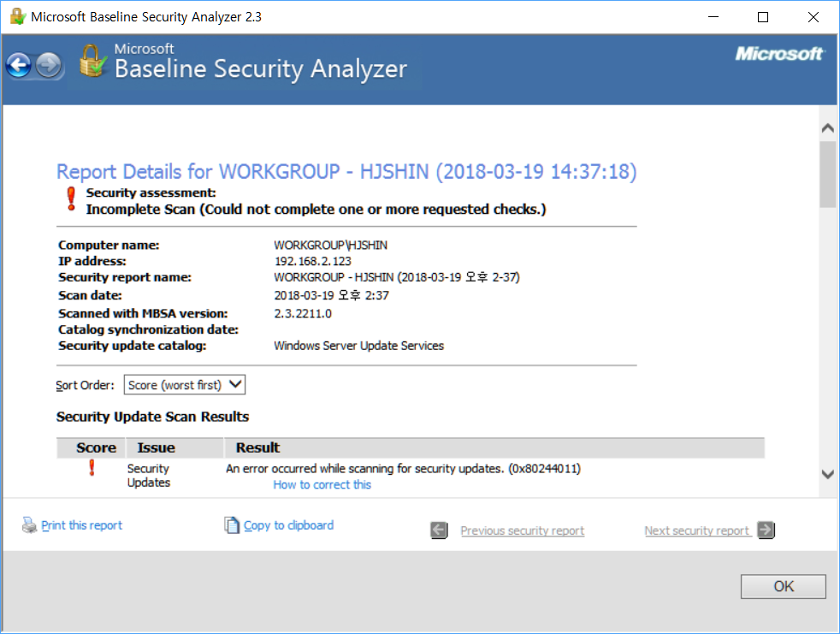
Task: Click MBSA version value 2.3.2211.0
Action: (303, 313)
